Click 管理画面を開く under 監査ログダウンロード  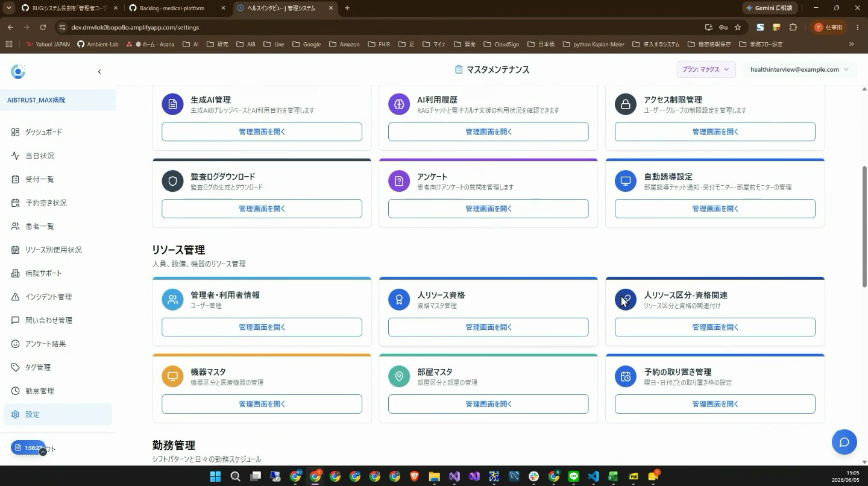click(x=262, y=209)
